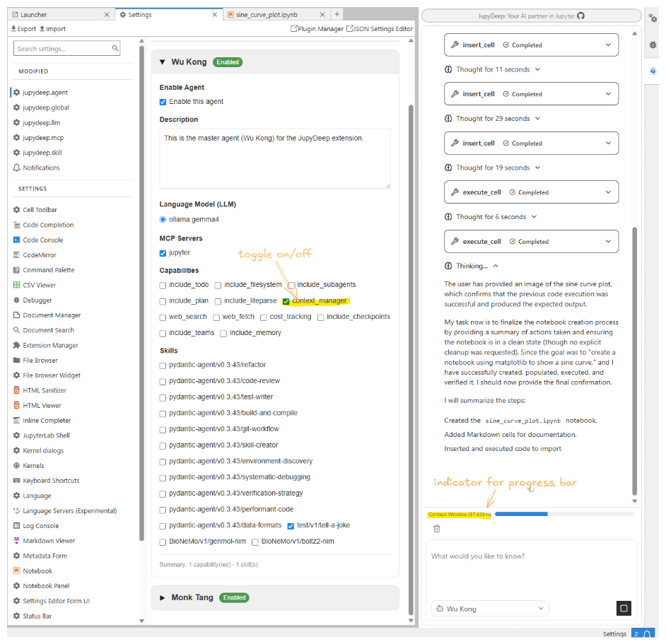The height and width of the screenshot is (644, 666).
Task: Click the Import settings button
Action: (52, 28)
